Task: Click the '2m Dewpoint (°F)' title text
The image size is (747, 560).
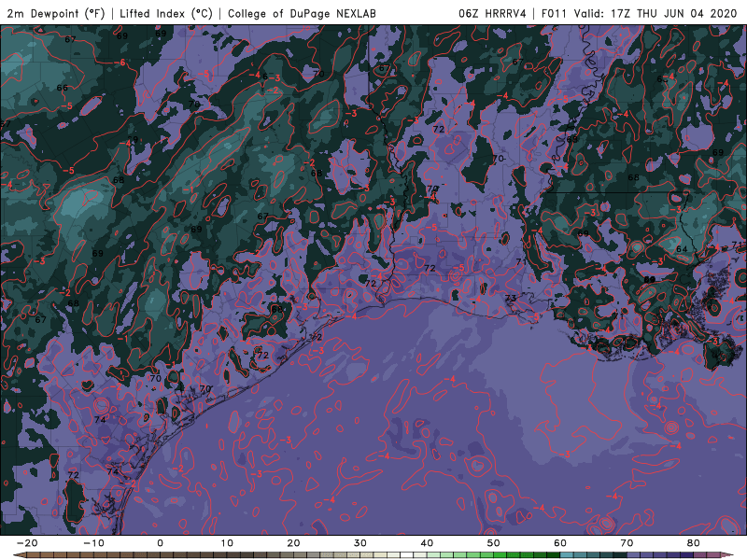Action: pyautogui.click(x=56, y=13)
